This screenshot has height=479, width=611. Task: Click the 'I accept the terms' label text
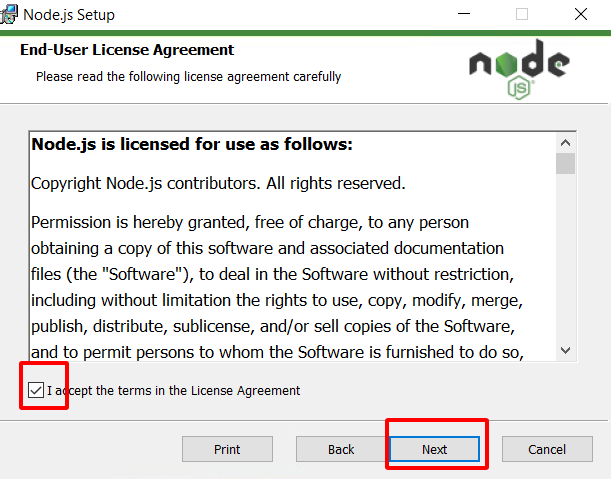173,390
